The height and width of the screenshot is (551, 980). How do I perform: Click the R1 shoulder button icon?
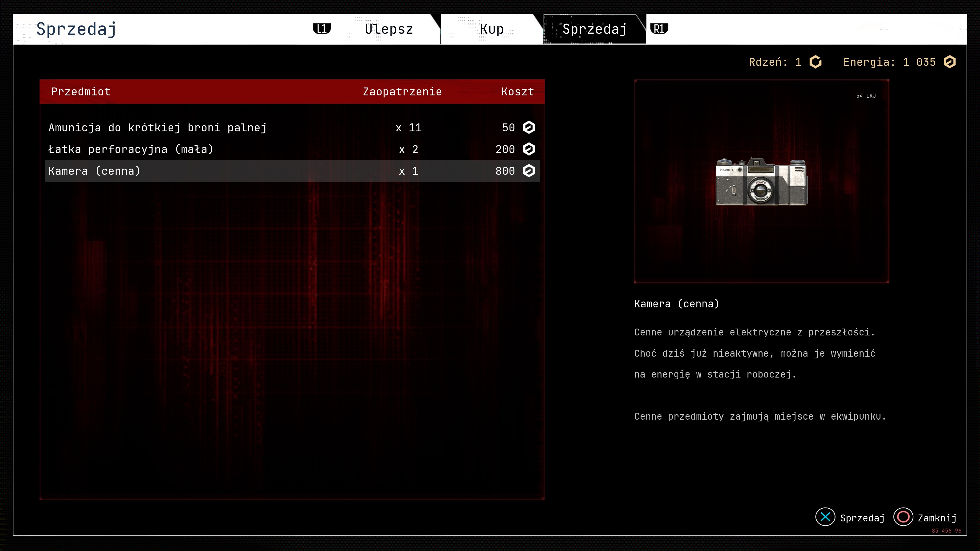point(659,29)
